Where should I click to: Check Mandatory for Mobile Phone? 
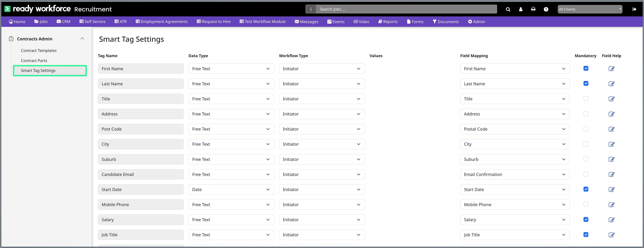tap(586, 204)
